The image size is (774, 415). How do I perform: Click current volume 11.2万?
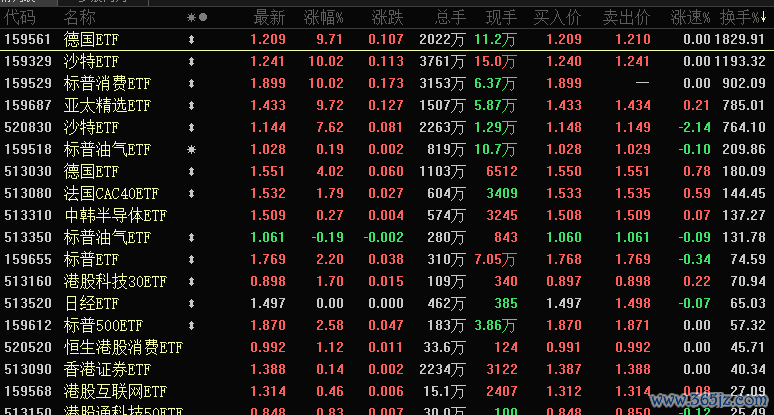pos(496,39)
